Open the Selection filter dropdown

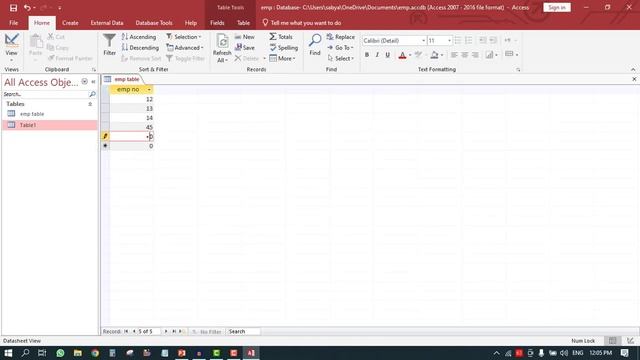(184, 37)
